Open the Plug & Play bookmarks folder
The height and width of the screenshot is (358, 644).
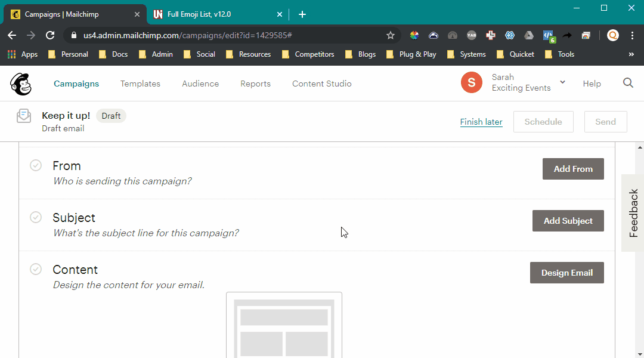(x=411, y=54)
